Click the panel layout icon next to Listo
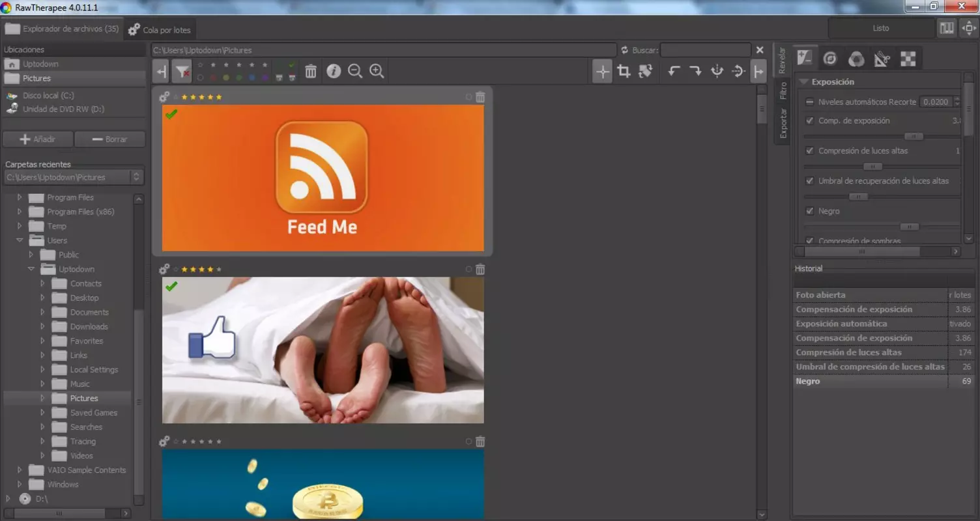The width and height of the screenshot is (980, 521). (946, 28)
